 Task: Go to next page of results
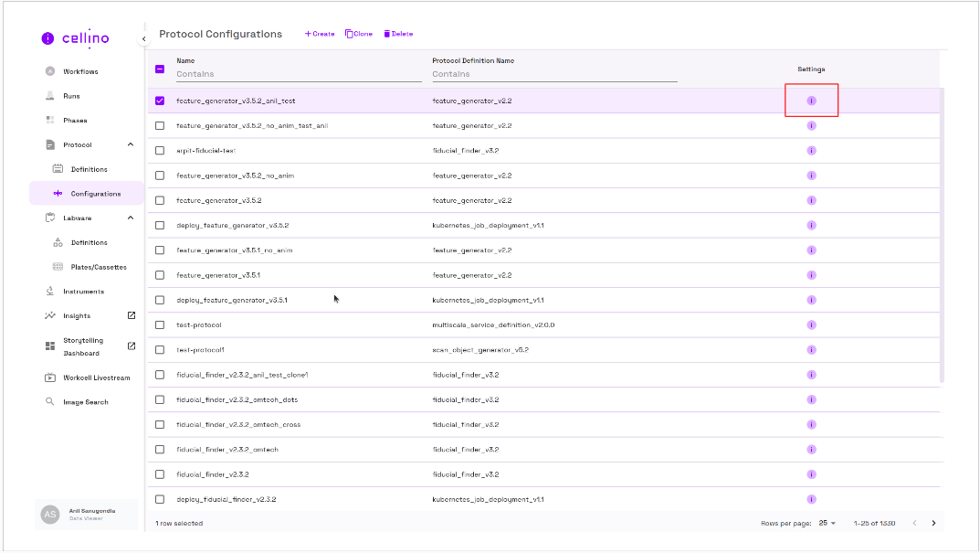coord(933,523)
